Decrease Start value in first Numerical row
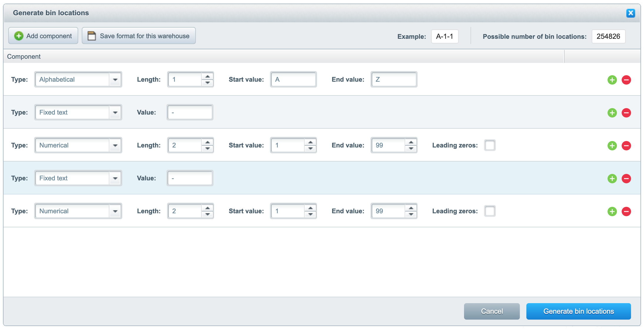This screenshot has height=329, width=644. point(310,149)
